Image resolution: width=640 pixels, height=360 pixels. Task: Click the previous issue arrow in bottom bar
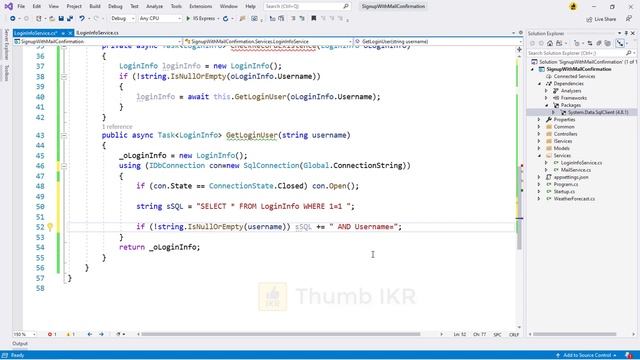(90, 334)
